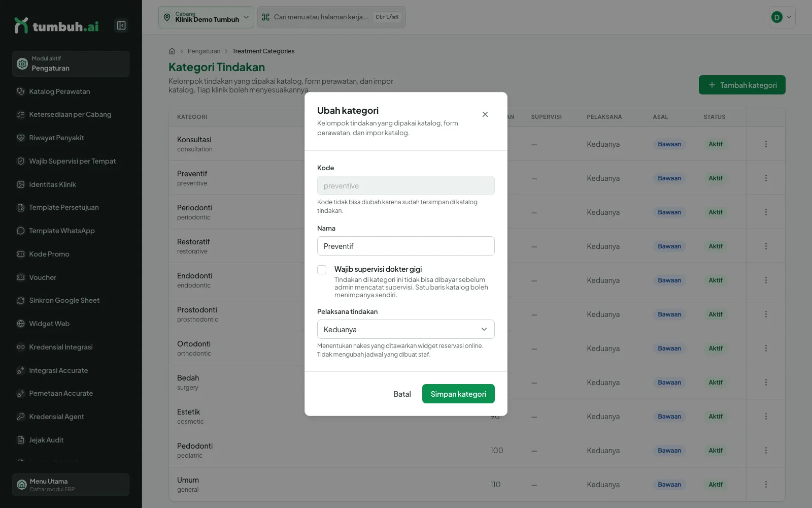Click the Batal button
The image size is (812, 508).
402,394
